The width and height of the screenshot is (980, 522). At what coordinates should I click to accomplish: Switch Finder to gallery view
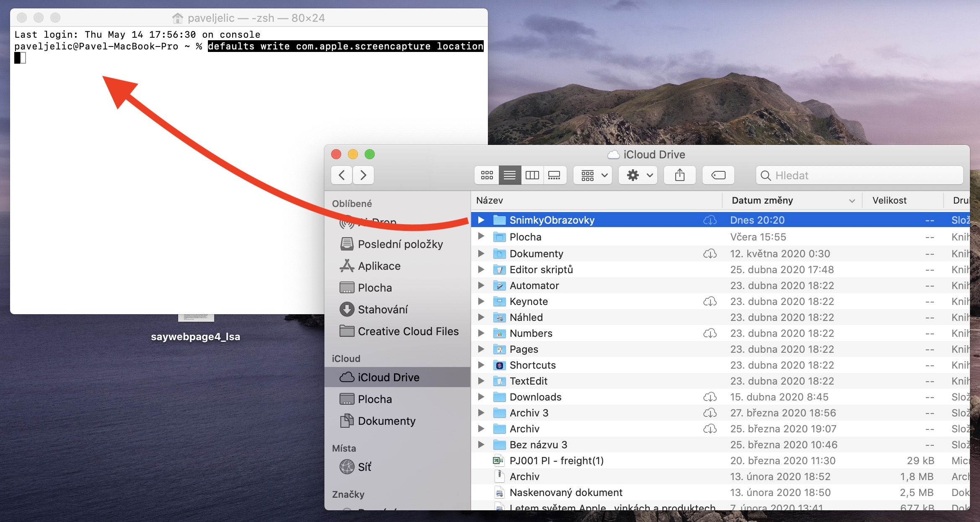coord(554,175)
